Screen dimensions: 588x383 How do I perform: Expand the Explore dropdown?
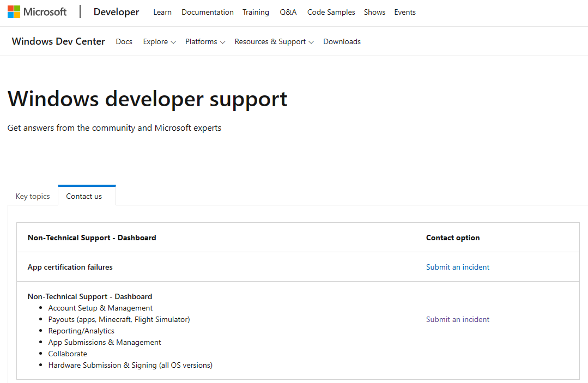159,41
